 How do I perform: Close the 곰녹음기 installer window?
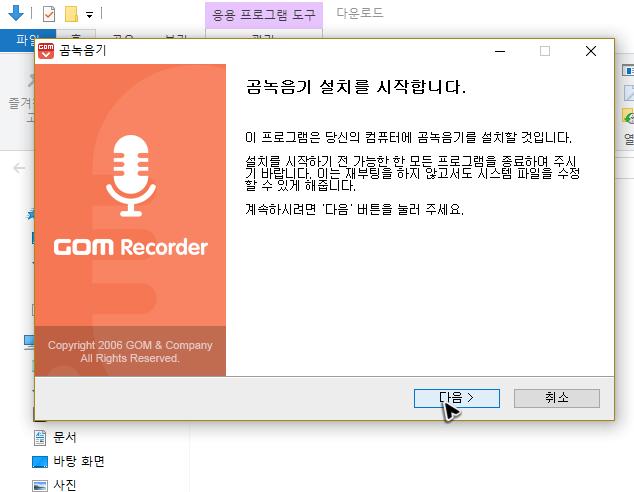click(x=591, y=51)
